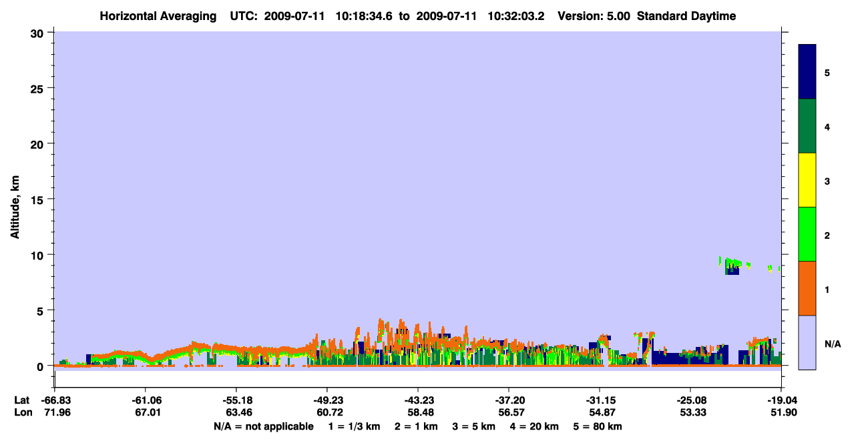
Task: Click 'Standard Daytime' in the title
Action: [686, 16]
